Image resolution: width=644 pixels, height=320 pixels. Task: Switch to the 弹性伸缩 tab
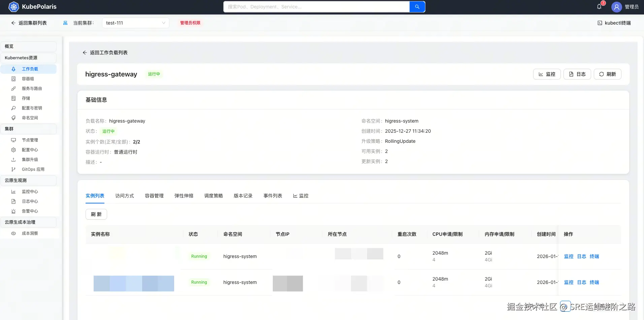184,196
